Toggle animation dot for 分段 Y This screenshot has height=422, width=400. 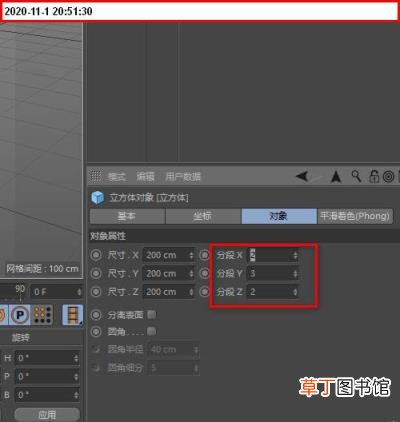pos(204,273)
